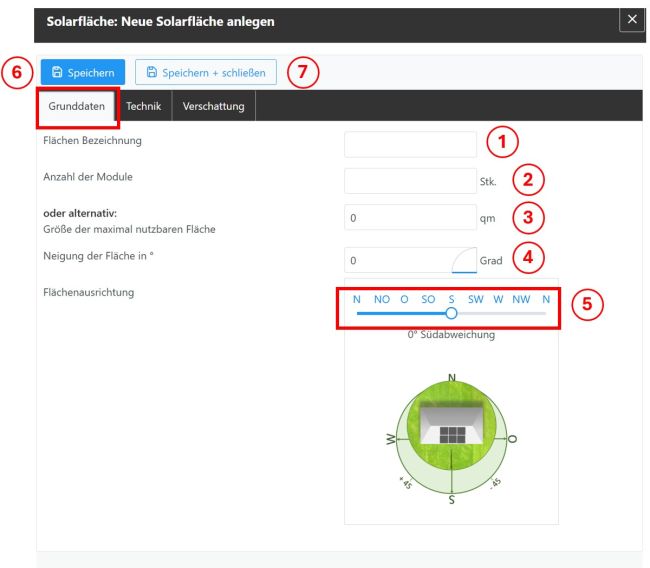
Task: Click the blue Speichern button
Action: [82, 72]
